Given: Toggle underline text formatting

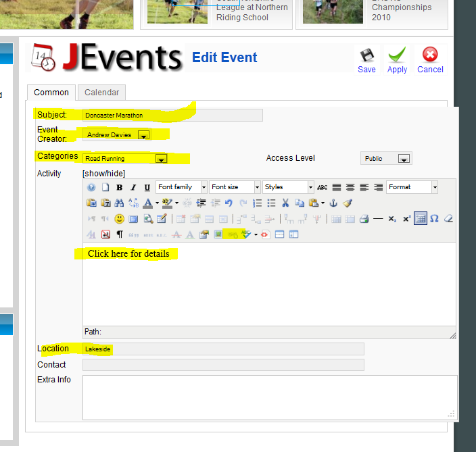Looking at the screenshot, I should [x=147, y=187].
